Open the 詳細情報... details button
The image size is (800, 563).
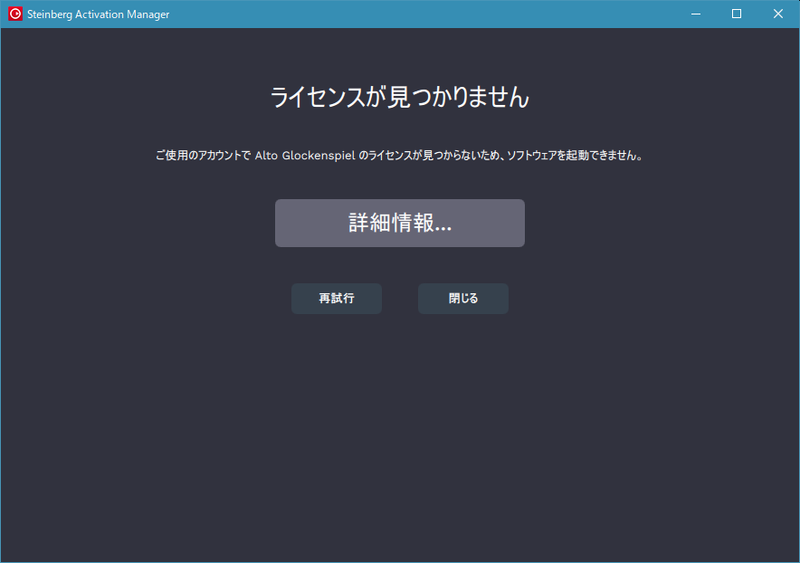coord(399,223)
